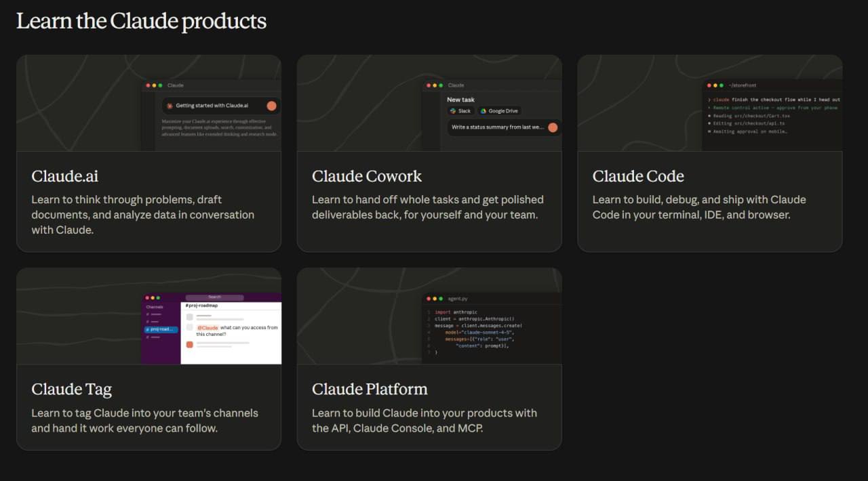Viewport: 868px width, 481px height.
Task: Click the 'claude finish the checkout flow' terminal command
Action: (774, 100)
